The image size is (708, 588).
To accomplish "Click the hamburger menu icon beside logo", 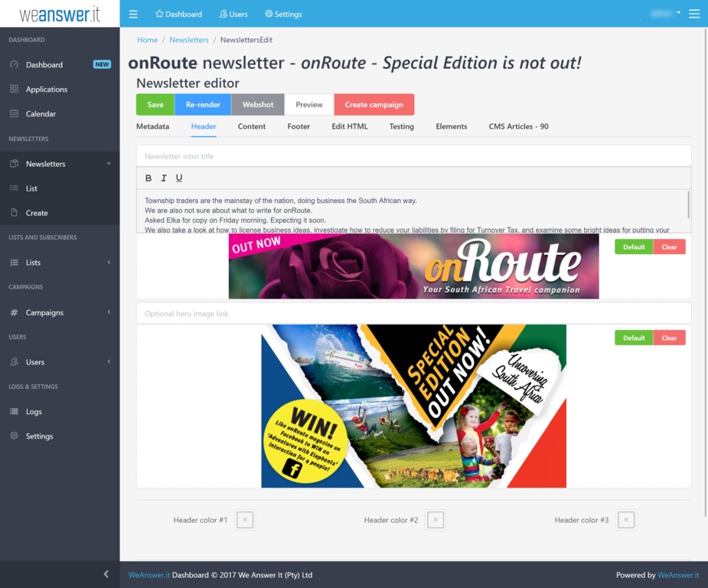I will click(133, 14).
